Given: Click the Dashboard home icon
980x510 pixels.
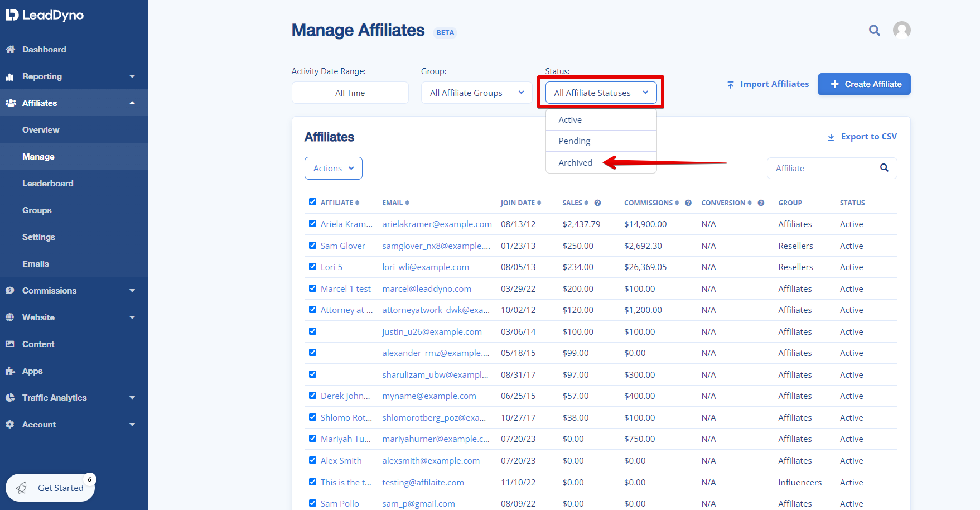Looking at the screenshot, I should [x=10, y=49].
